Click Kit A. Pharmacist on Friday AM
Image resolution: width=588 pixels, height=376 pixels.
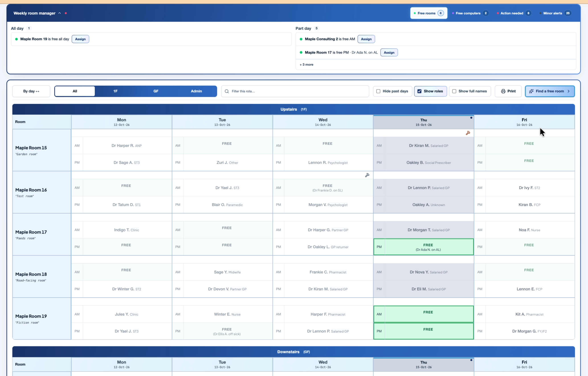(529, 314)
